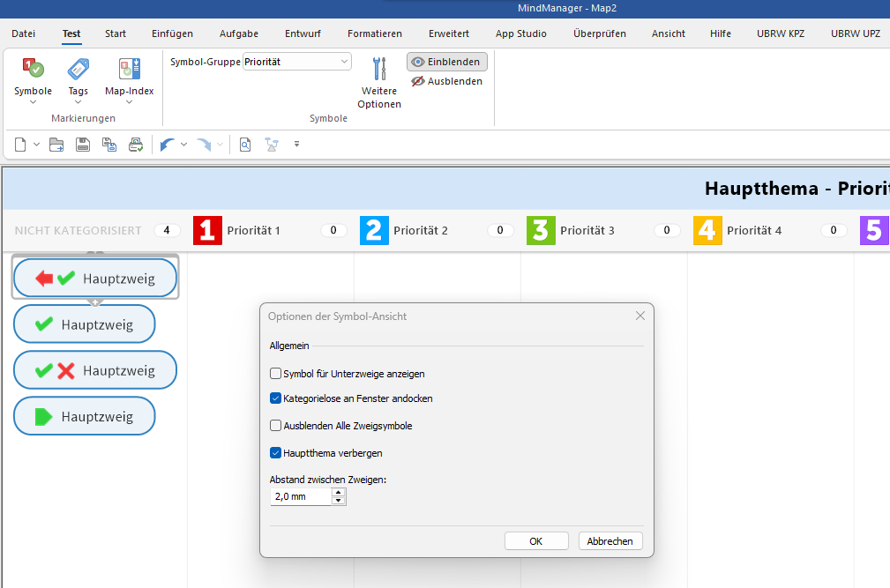Enable Symbol für Unterzweige anzeigen checkbox

276,374
